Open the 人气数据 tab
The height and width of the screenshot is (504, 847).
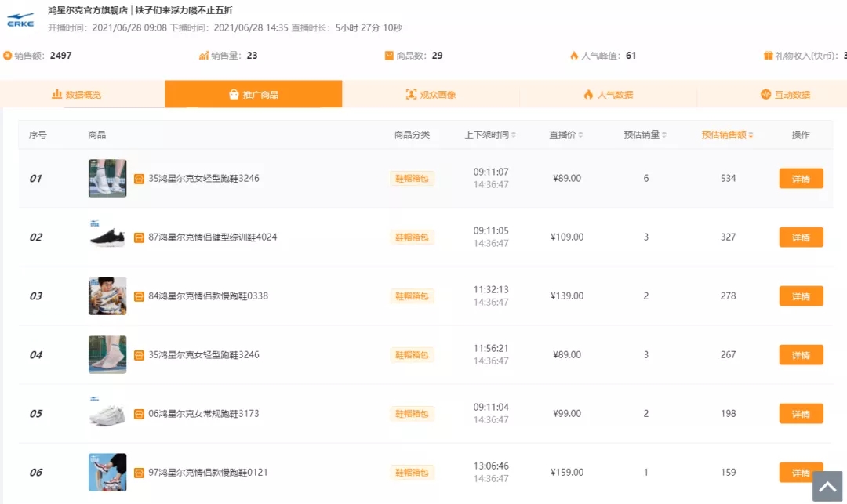click(x=609, y=94)
